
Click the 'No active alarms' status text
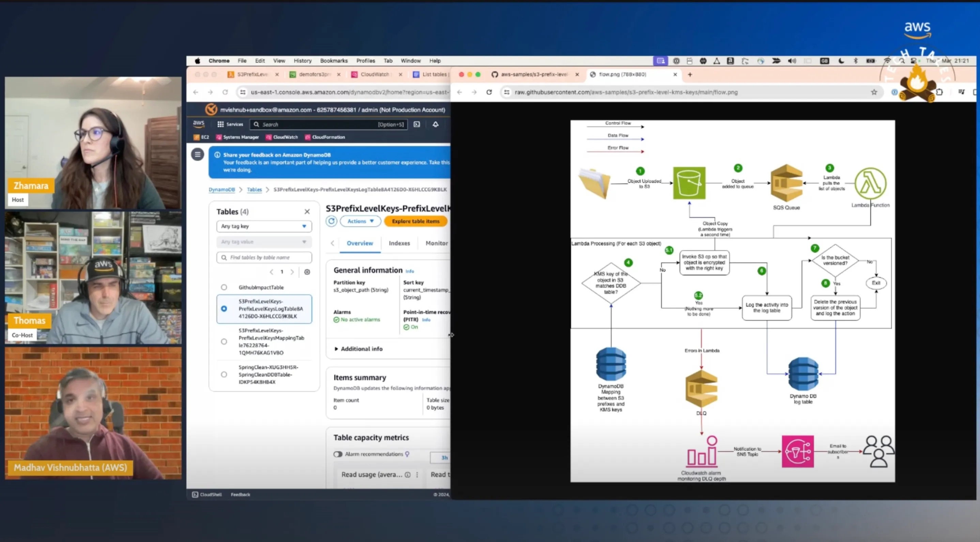360,320
